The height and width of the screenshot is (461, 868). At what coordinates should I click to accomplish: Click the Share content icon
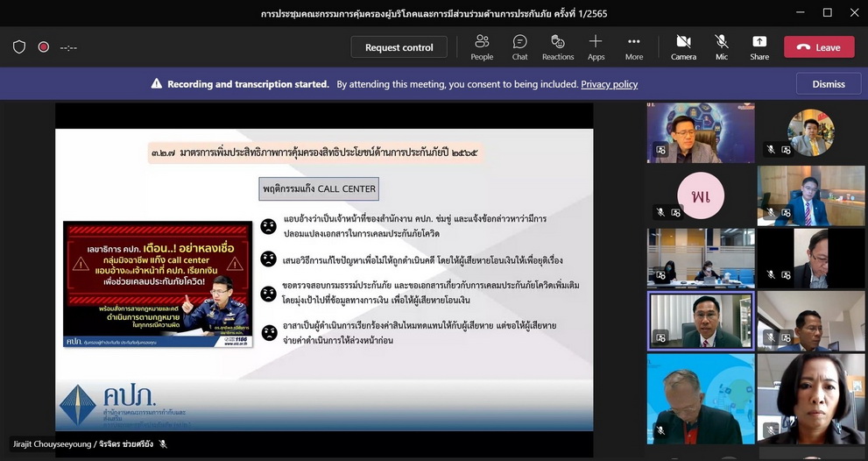coord(759,46)
